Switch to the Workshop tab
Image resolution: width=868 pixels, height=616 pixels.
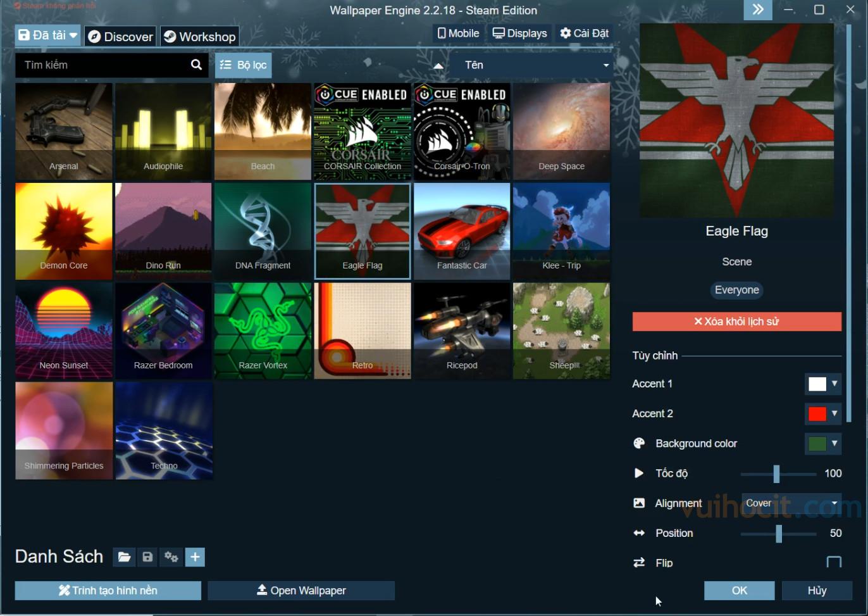point(199,37)
